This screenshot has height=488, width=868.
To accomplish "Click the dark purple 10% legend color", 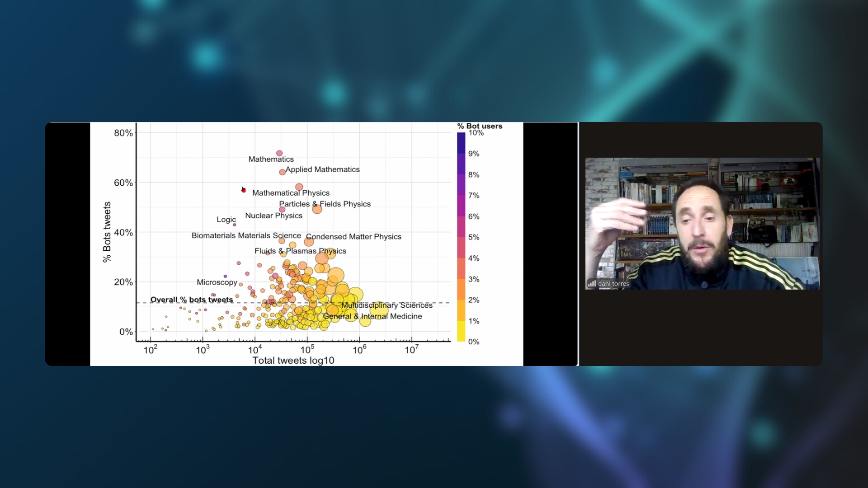I will (x=461, y=138).
